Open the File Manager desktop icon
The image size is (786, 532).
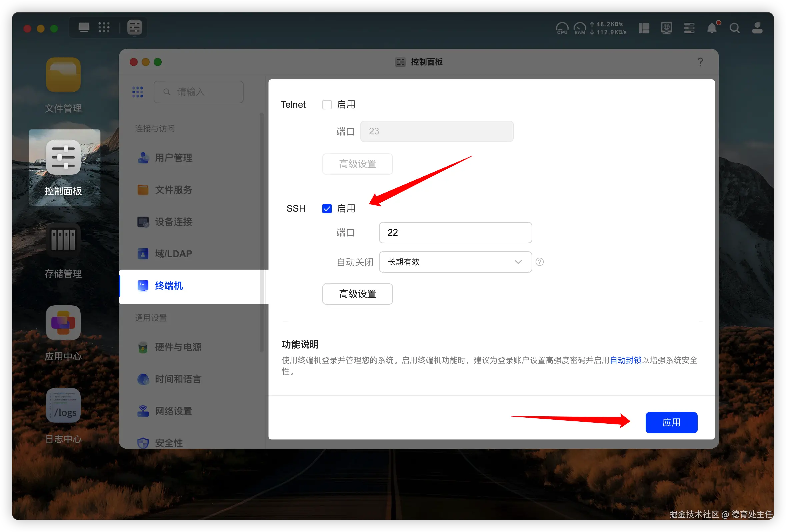(63, 75)
